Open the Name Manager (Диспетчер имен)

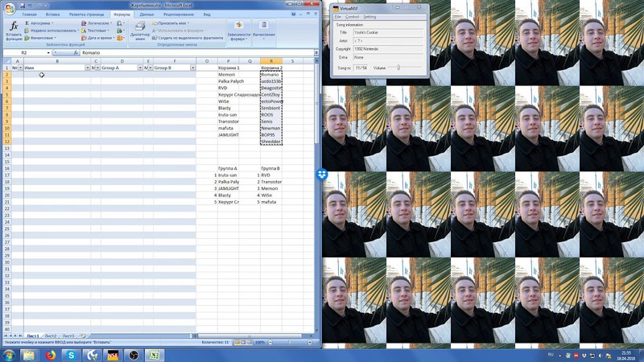140,31
